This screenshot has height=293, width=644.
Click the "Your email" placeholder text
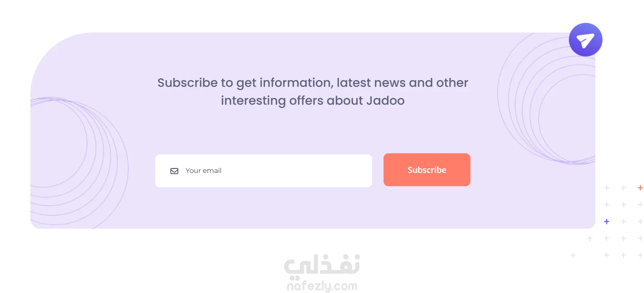coord(203,171)
